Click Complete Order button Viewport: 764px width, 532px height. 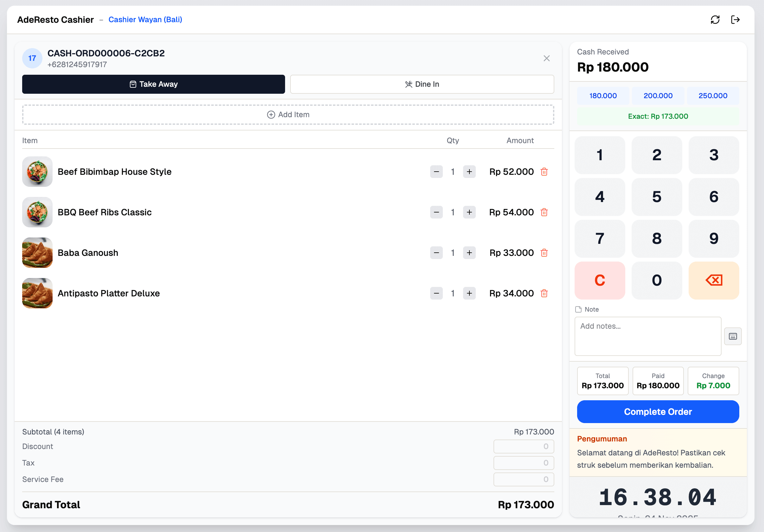click(x=658, y=412)
